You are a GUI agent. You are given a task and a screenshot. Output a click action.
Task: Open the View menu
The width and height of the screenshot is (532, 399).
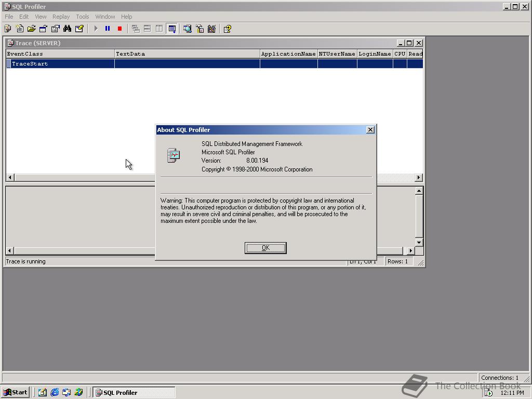point(41,17)
